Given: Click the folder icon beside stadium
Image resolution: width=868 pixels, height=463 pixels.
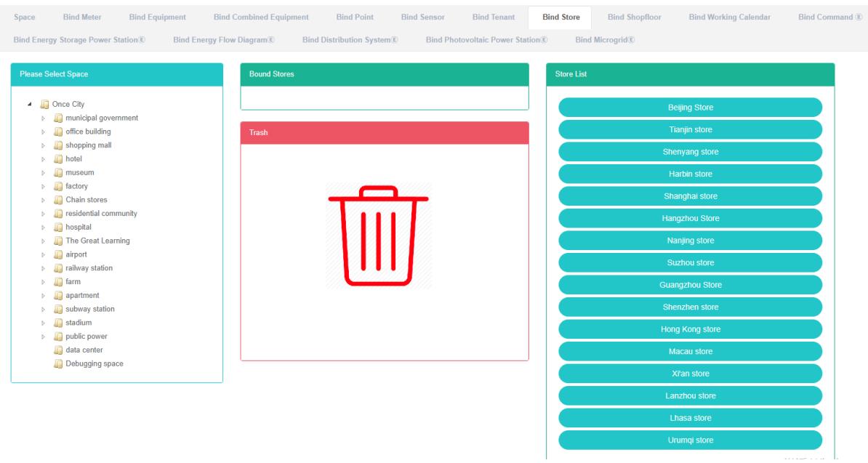Looking at the screenshot, I should 58,323.
